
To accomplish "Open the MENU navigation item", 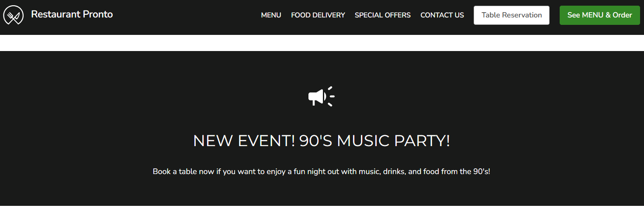I will [x=271, y=15].
